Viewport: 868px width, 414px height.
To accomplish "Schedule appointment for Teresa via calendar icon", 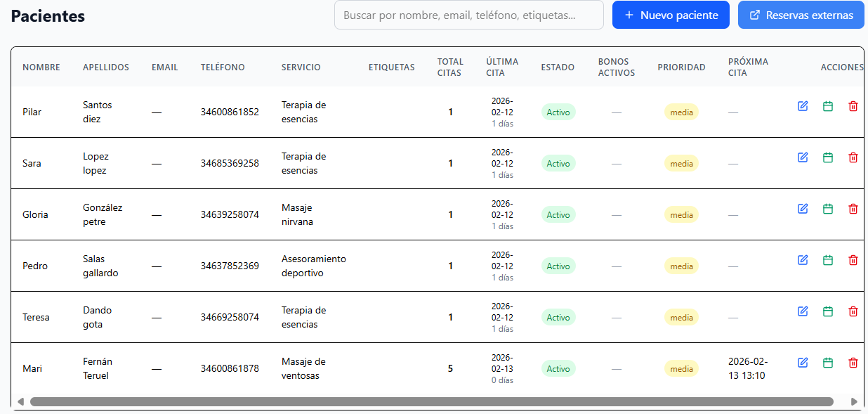I will pyautogui.click(x=828, y=311).
